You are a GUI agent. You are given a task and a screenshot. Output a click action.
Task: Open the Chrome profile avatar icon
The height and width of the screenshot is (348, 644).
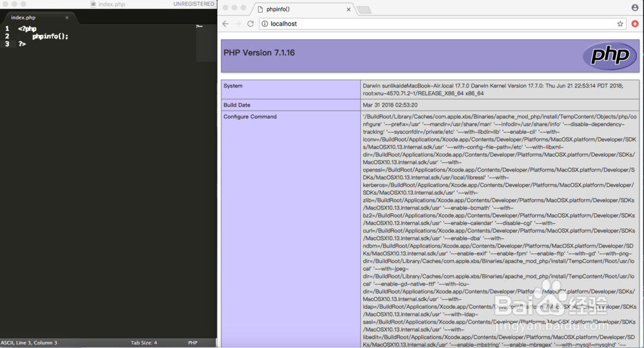[635, 8]
